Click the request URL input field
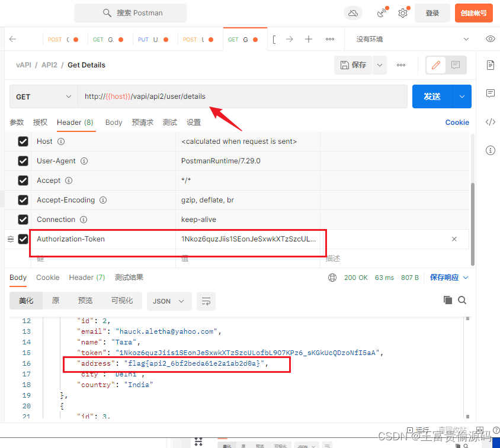Screen dimensions: 500x448 click(243, 96)
